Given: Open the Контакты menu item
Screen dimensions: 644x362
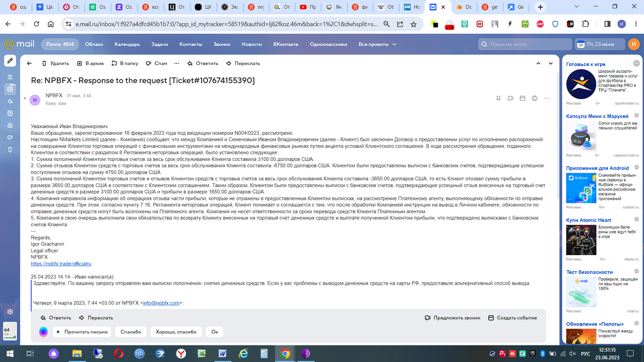Looking at the screenshot, I should tap(191, 44).
